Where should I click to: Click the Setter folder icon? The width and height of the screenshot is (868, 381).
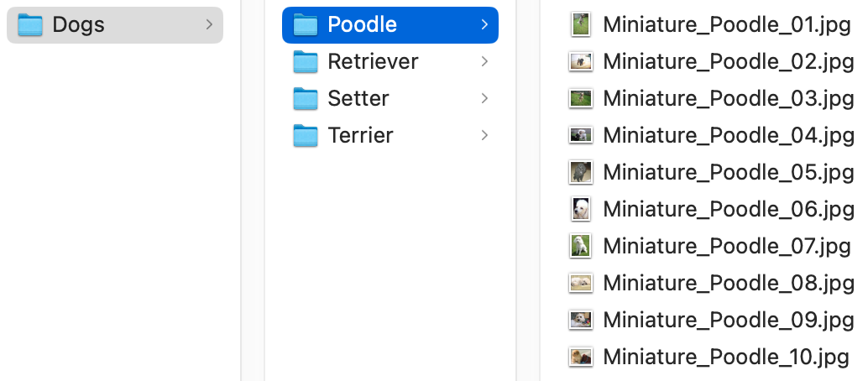tap(305, 98)
